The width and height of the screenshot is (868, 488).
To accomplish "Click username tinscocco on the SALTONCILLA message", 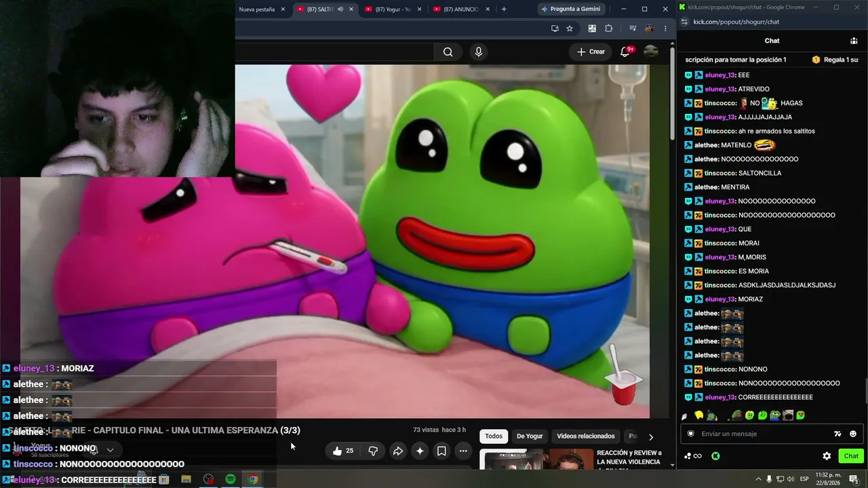I will [x=720, y=173].
